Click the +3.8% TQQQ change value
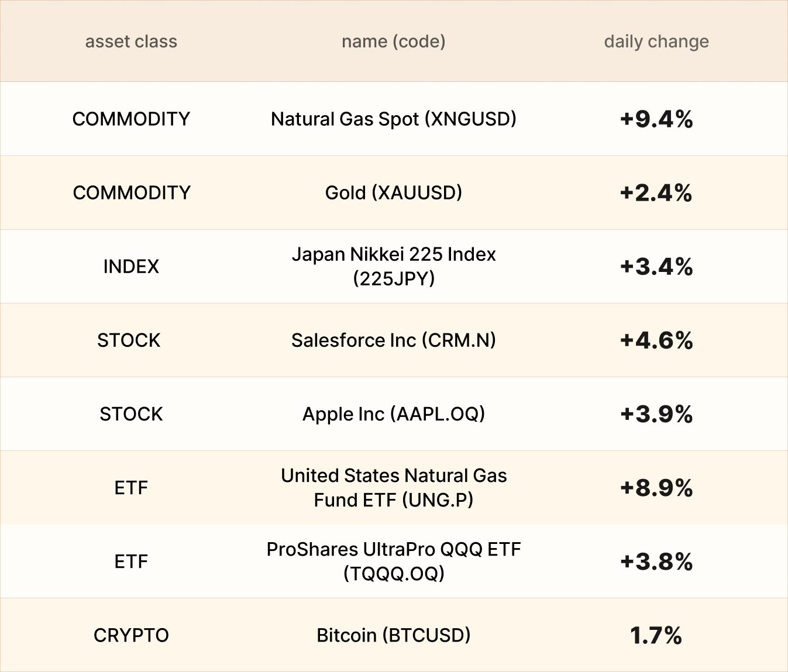This screenshot has height=672, width=788. click(656, 561)
